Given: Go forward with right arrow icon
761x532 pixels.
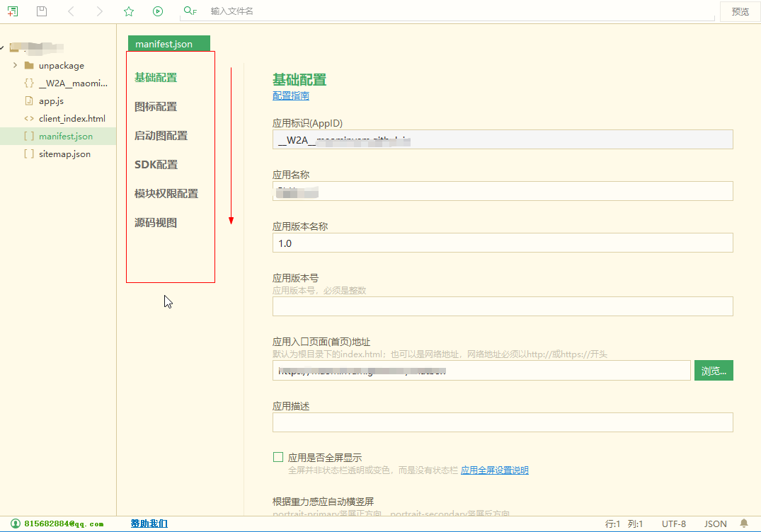Looking at the screenshot, I should [x=100, y=11].
